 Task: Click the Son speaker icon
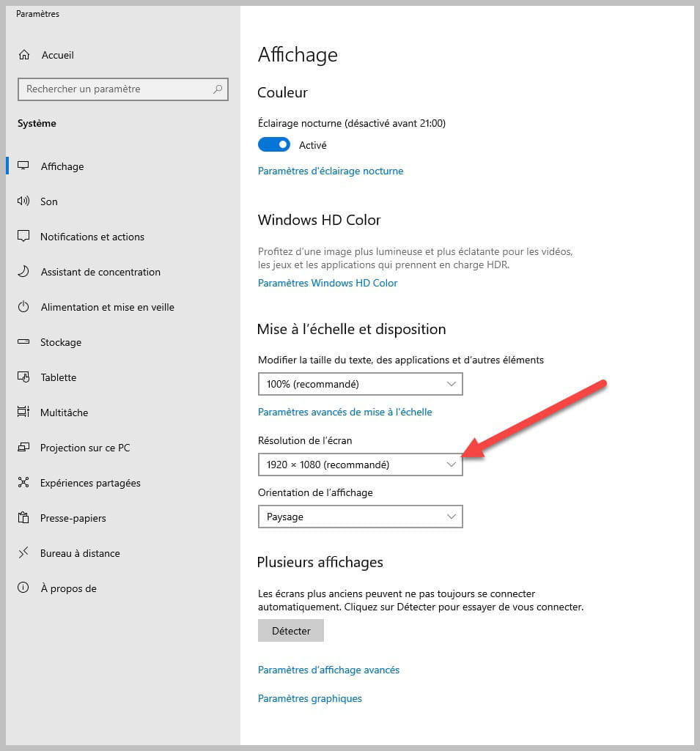click(23, 201)
